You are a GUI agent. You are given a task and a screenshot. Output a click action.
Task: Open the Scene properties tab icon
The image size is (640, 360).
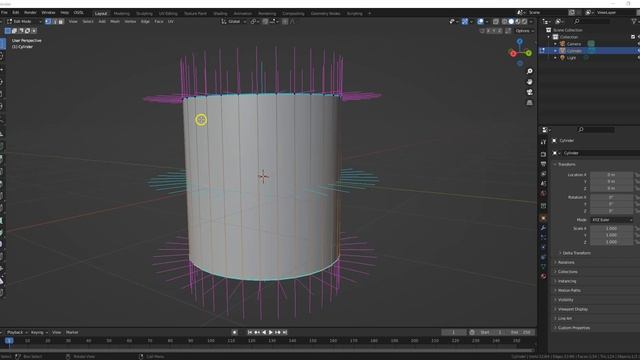coord(543,184)
